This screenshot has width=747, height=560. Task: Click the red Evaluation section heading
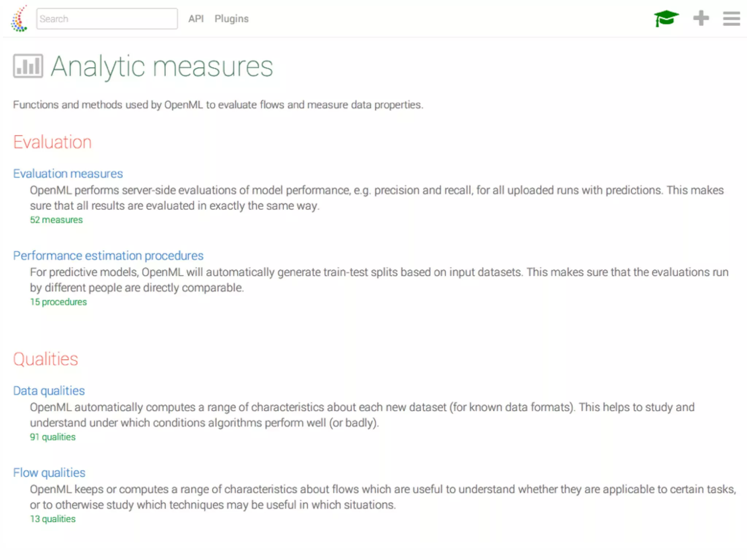tap(52, 142)
